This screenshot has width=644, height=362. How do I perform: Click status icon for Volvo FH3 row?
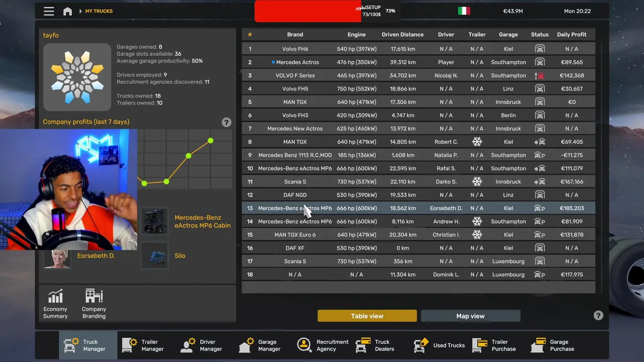click(x=539, y=115)
